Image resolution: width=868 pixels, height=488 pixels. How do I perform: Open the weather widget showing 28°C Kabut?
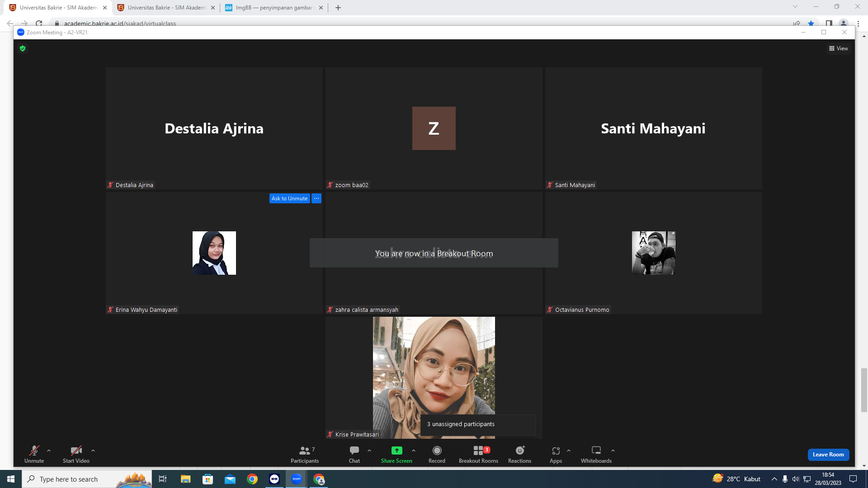(x=736, y=479)
